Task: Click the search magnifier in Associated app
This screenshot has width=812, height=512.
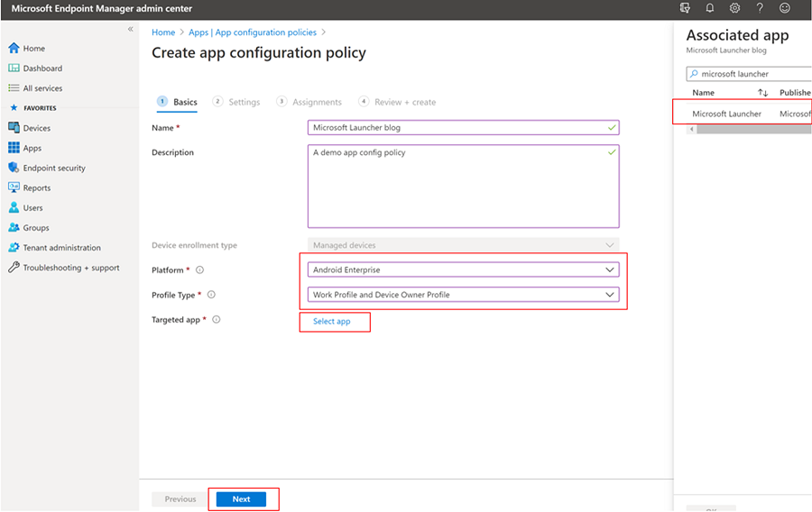Action: [x=694, y=73]
